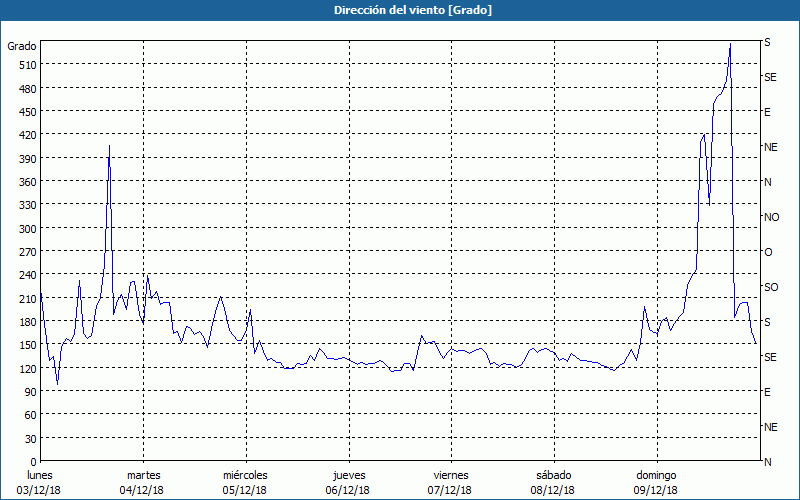
Task: Select the 'NE' compass label beside the 420 gridline
Action: [771, 147]
